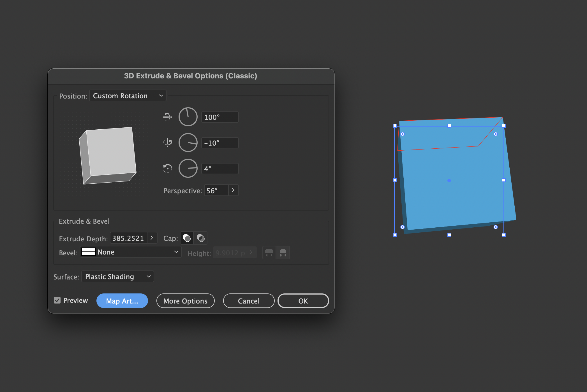Toggle the Preview checkbox
Screen dimensions: 587x392
(57, 300)
